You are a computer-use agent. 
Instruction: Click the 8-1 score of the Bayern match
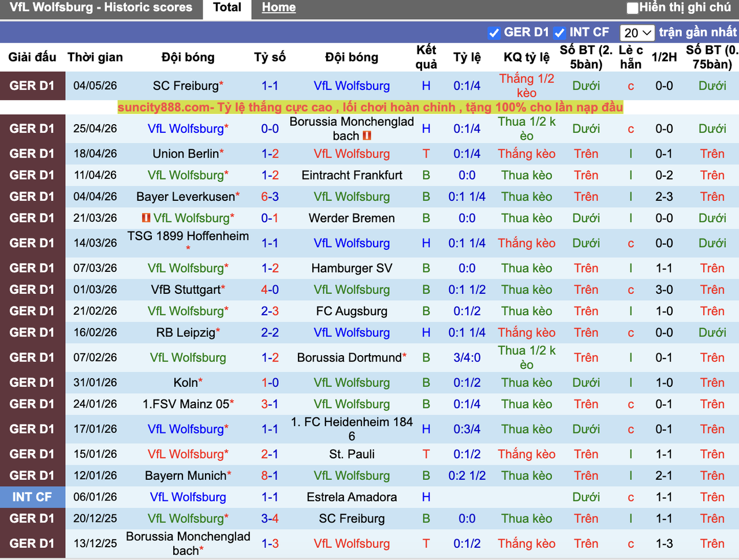point(270,475)
